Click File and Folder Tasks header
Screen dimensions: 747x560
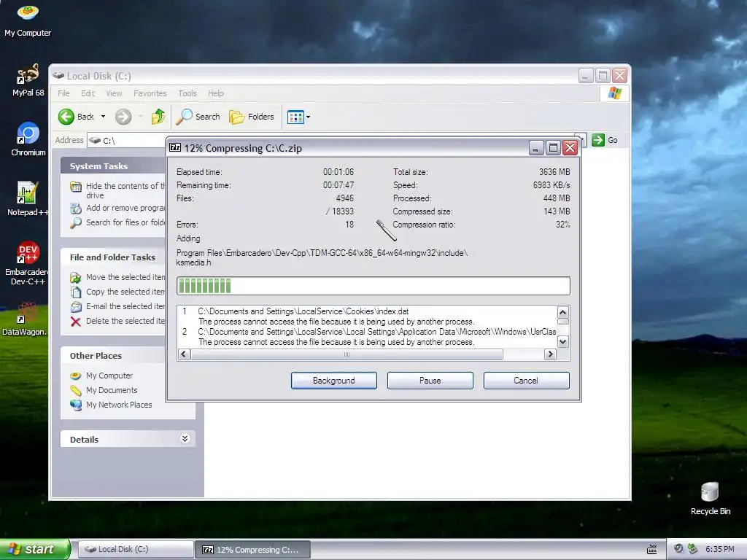(113, 257)
